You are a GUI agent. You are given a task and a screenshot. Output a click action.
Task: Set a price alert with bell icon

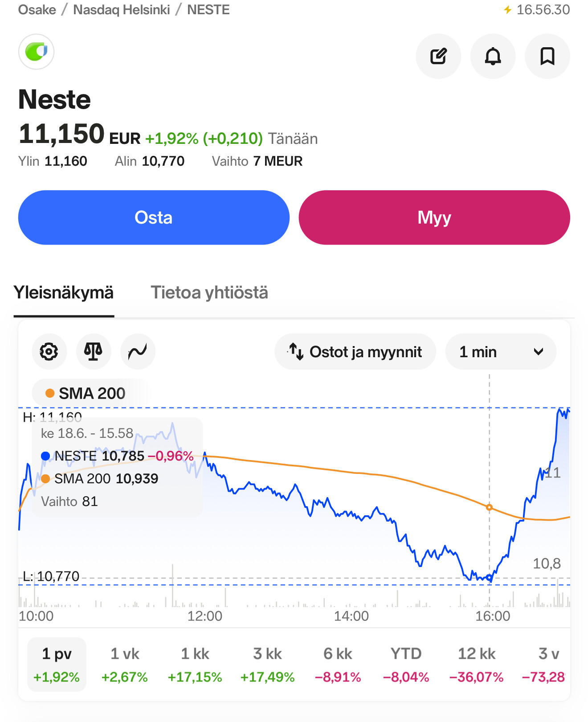493,57
